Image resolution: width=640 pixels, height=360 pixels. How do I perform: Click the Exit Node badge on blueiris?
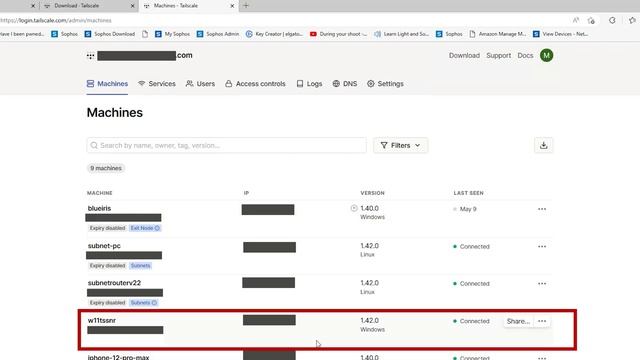point(145,228)
